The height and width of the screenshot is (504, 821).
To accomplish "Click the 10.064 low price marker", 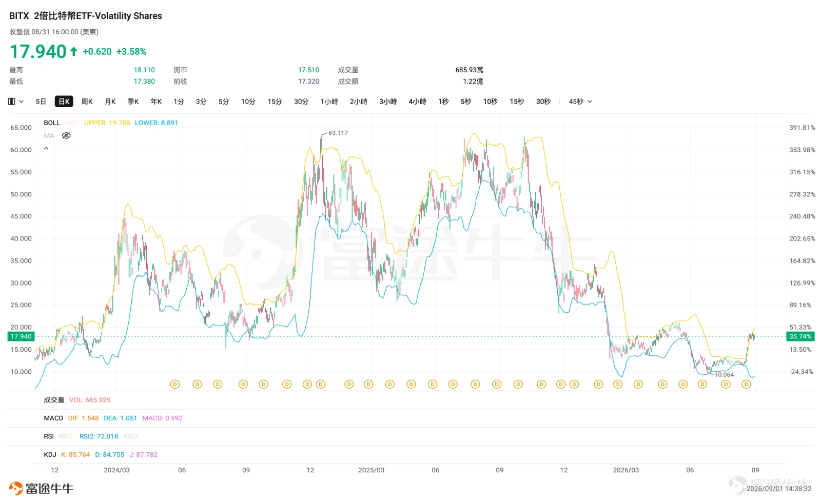I will (724, 375).
